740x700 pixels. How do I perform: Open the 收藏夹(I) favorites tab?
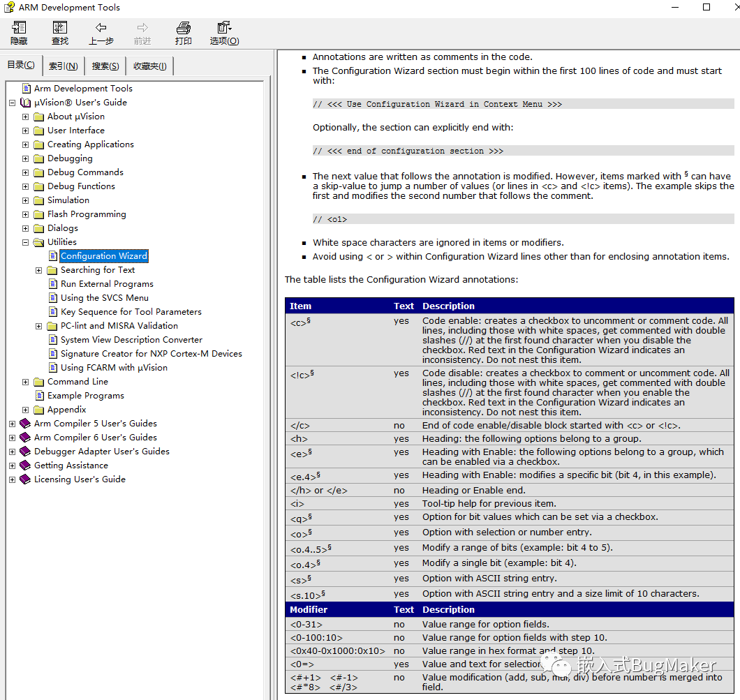click(149, 66)
